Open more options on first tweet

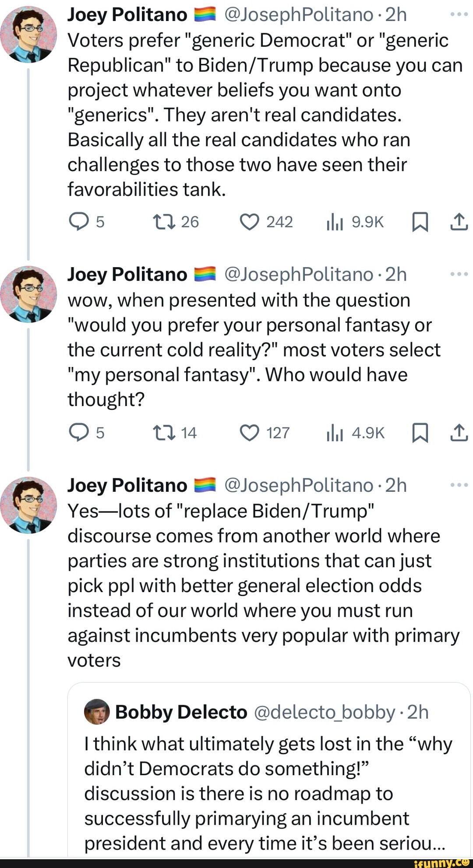[x=459, y=14]
